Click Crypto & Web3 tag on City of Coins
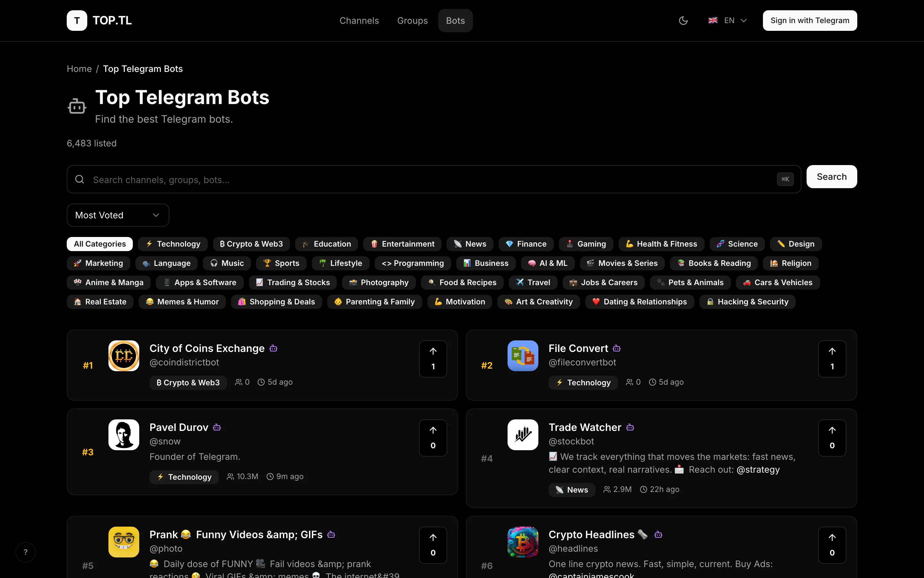This screenshot has width=924, height=578. pos(188,382)
